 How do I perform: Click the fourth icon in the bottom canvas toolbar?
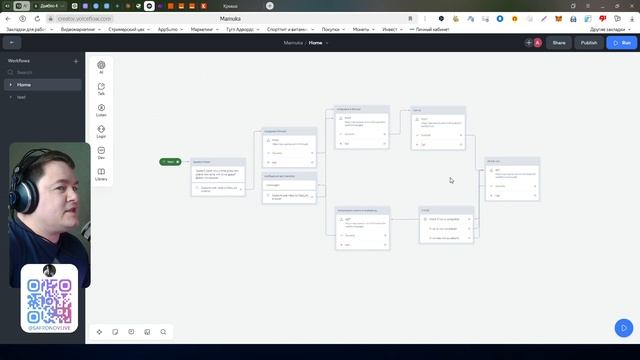click(147, 332)
